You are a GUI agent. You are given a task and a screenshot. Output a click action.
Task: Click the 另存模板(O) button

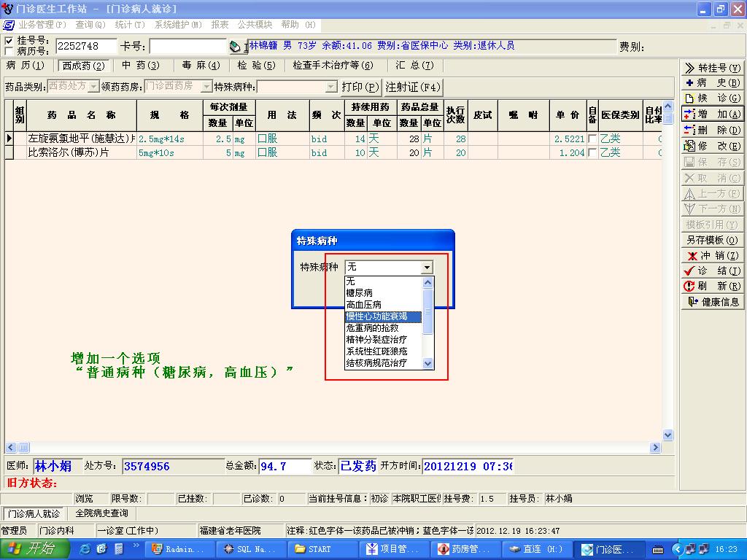tap(712, 239)
